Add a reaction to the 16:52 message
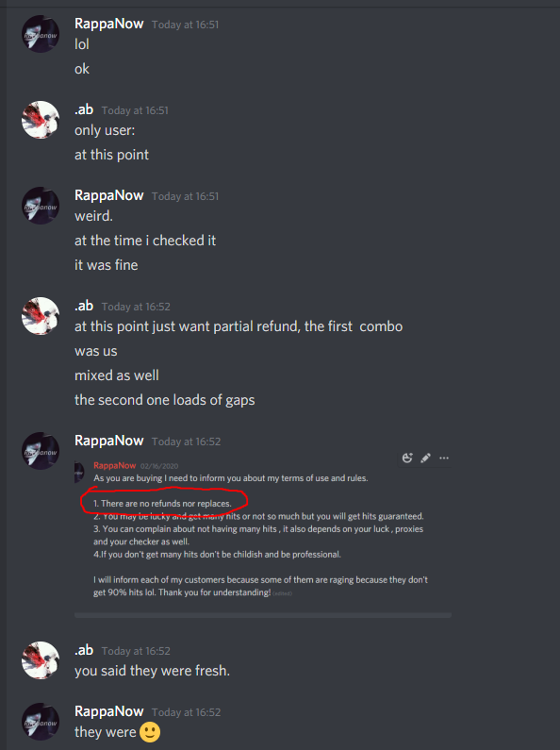Image resolution: width=560 pixels, height=750 pixels. tap(407, 458)
